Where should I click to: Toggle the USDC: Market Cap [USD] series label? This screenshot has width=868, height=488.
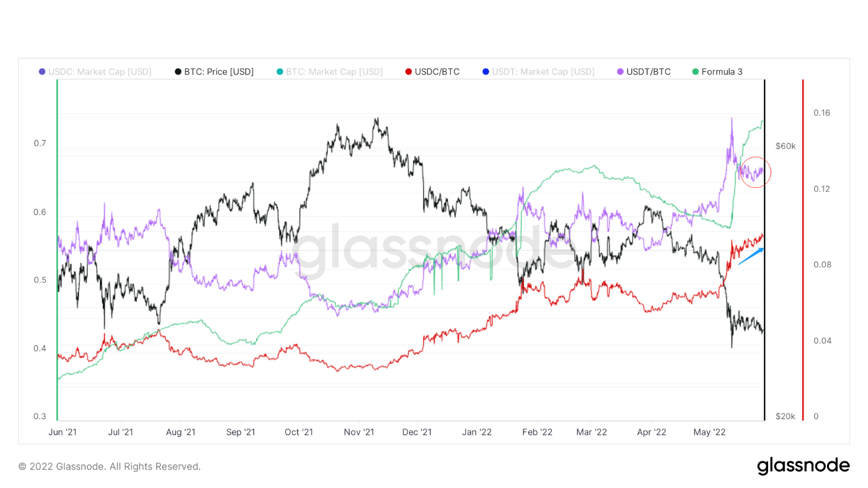click(99, 72)
